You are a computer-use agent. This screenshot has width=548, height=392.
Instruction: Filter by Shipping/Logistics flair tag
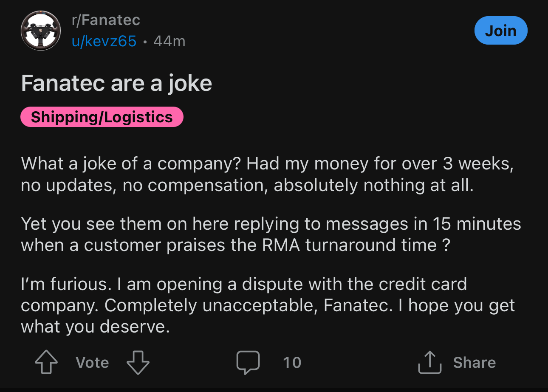(102, 117)
